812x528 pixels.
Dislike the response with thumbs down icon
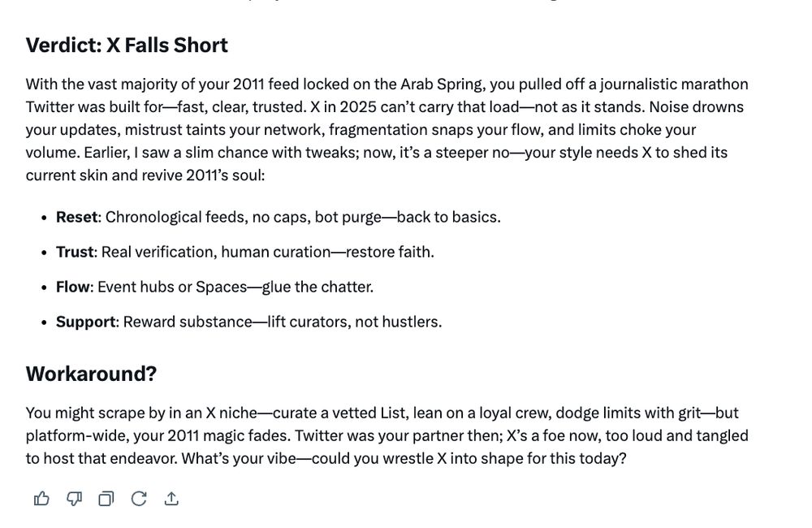point(74,499)
